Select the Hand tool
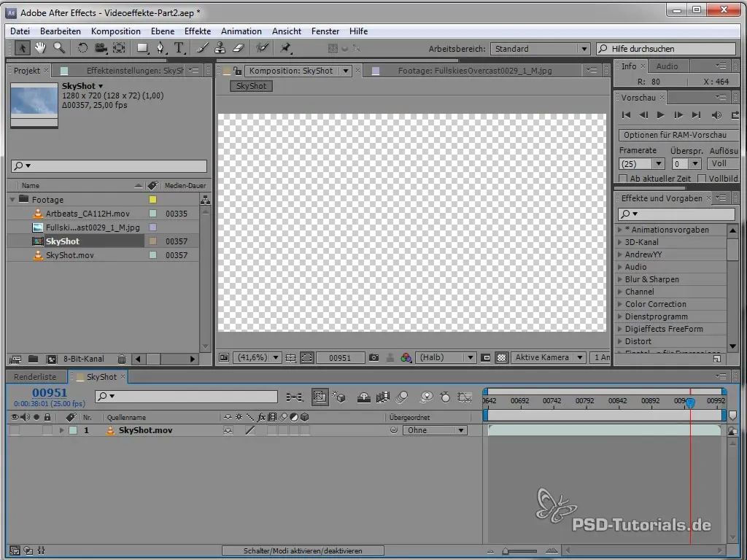This screenshot has width=747, height=560. pyautogui.click(x=40, y=48)
